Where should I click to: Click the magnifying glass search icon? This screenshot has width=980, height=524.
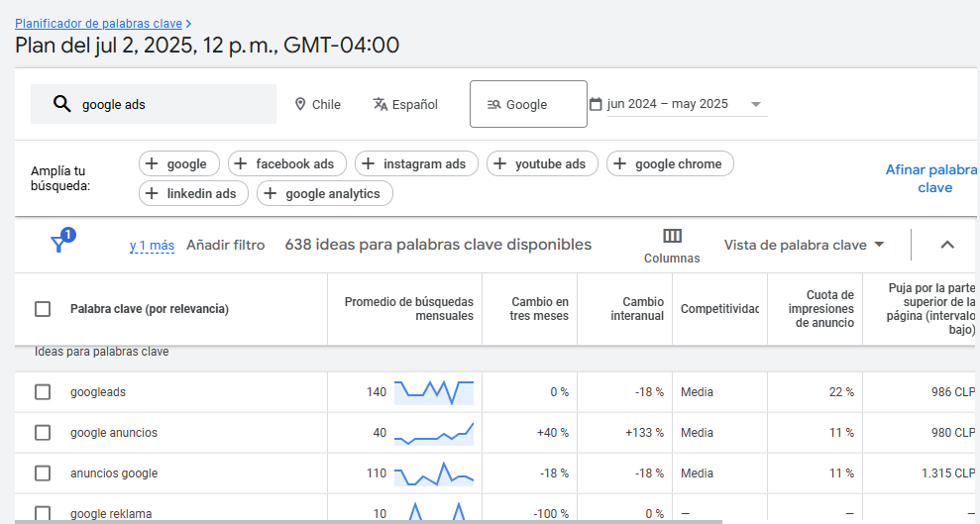[x=61, y=104]
